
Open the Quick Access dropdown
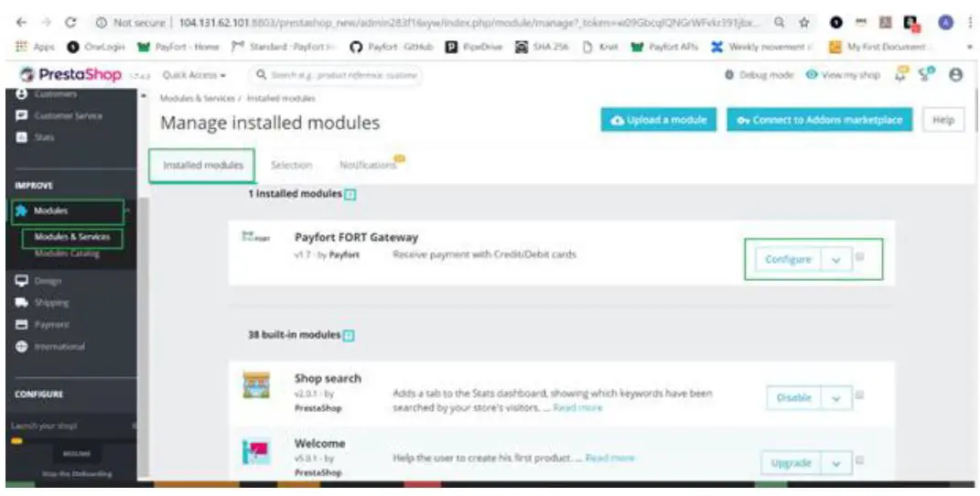click(x=194, y=75)
